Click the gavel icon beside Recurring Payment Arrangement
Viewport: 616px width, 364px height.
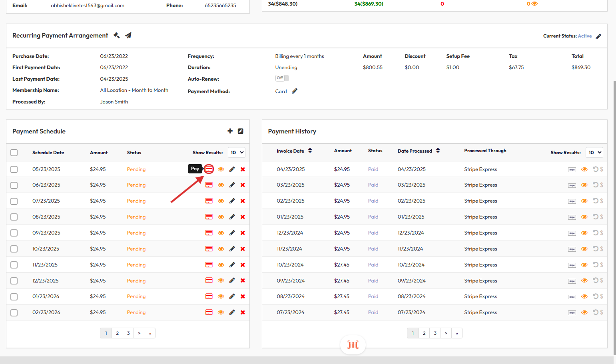117,36
